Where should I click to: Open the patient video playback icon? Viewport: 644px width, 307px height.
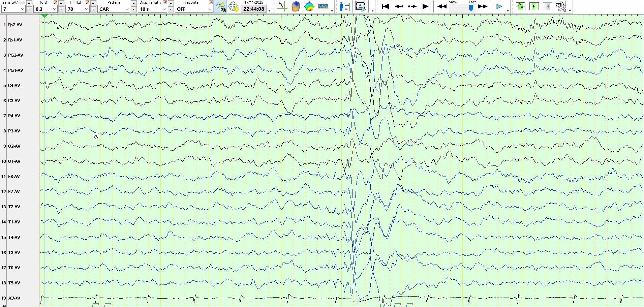pos(360,6)
